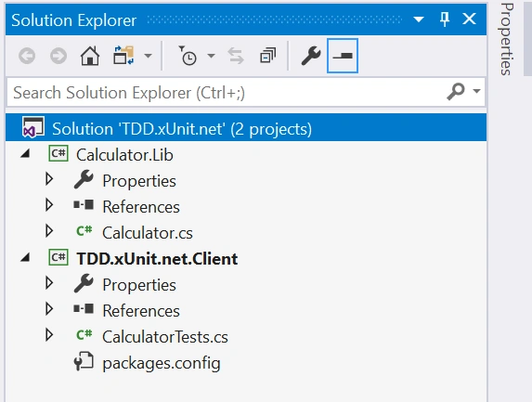Image resolution: width=532 pixels, height=402 pixels.
Task: Click the Auto Hide pin icon
Action: 445,19
